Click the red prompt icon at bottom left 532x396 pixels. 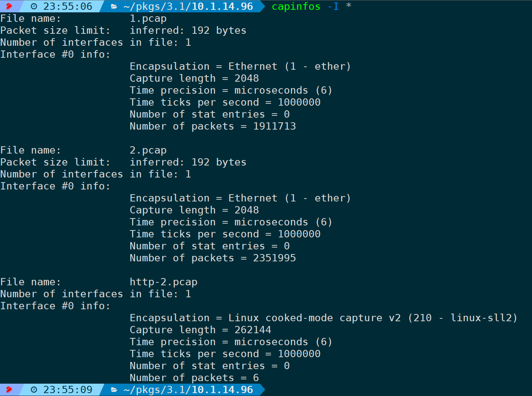(x=9, y=389)
